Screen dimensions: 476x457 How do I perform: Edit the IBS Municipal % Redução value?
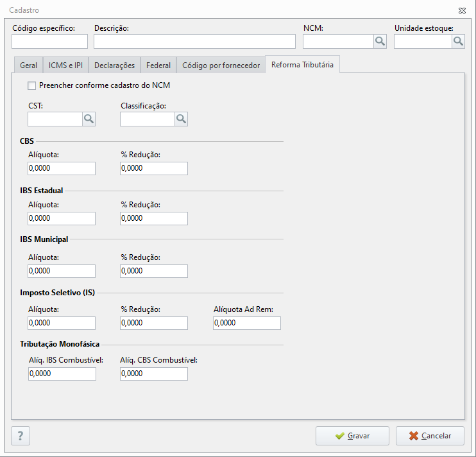tap(154, 271)
